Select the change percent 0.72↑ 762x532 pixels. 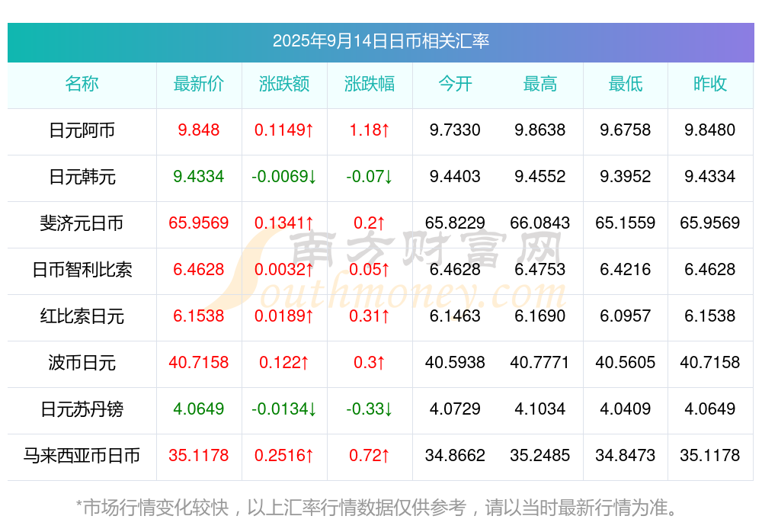pos(370,455)
